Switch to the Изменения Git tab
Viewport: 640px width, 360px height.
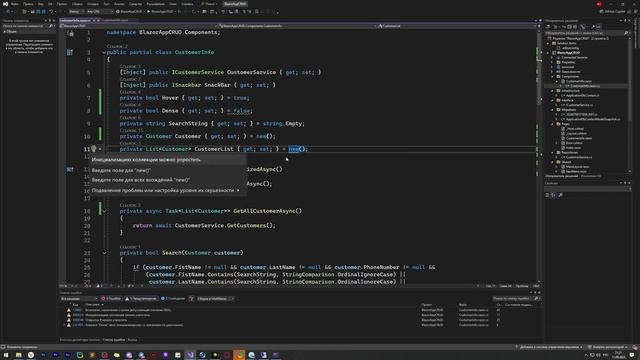tap(591, 176)
